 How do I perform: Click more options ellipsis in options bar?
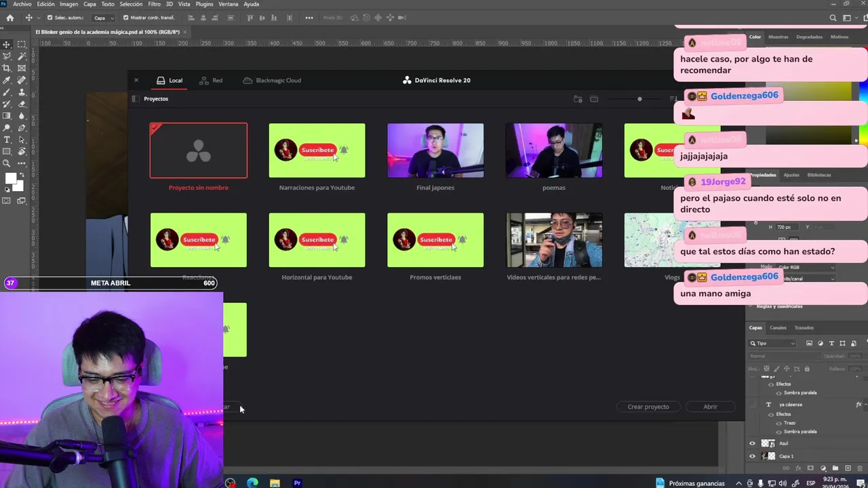point(309,18)
